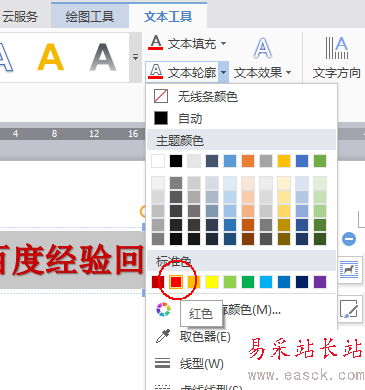Image resolution: width=365 pixels, height=390 pixels.
Task: Activate the 取色器 eyedropper icon
Action: 163,336
